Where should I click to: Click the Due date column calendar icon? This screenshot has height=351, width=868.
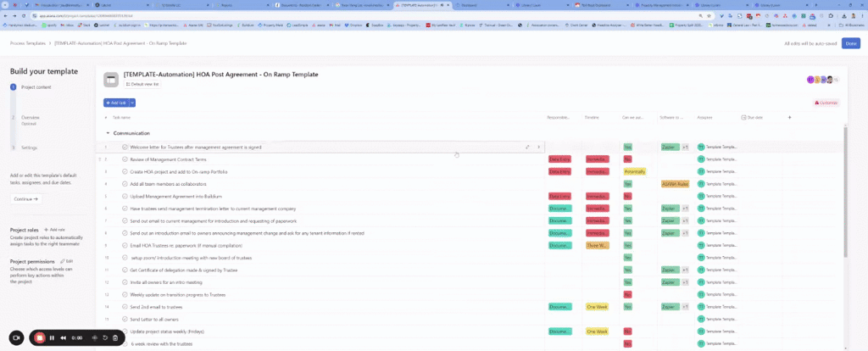pos(743,117)
